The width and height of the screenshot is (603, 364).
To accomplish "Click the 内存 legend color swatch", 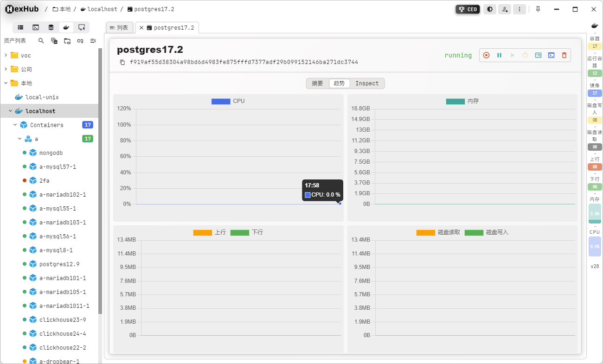I will 455,101.
